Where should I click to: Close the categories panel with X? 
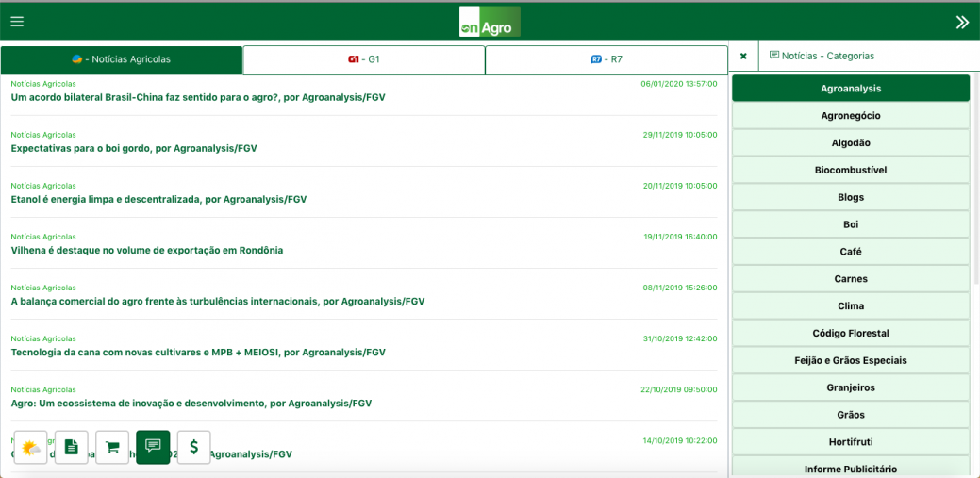pyautogui.click(x=743, y=57)
